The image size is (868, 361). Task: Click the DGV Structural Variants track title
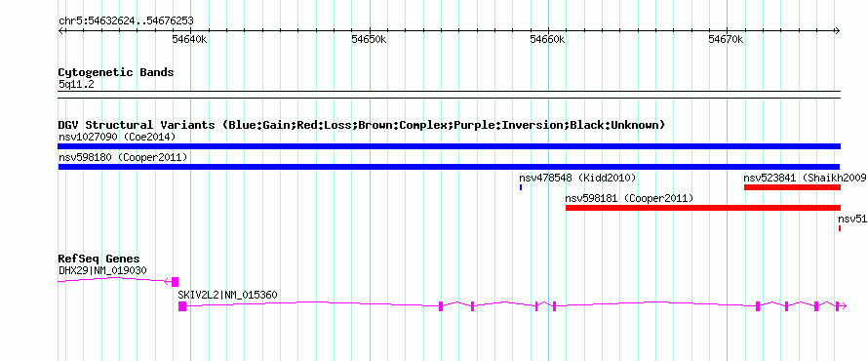pyautogui.click(x=362, y=125)
